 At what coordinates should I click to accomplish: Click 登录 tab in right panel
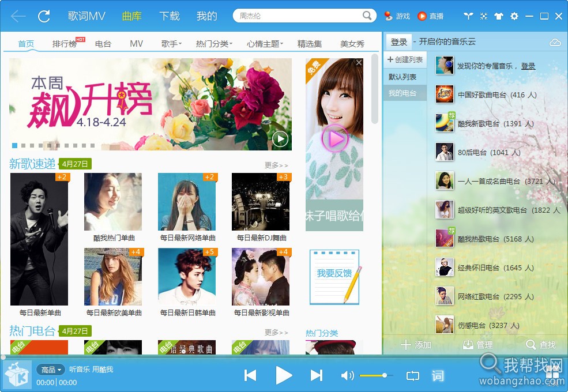pyautogui.click(x=399, y=42)
